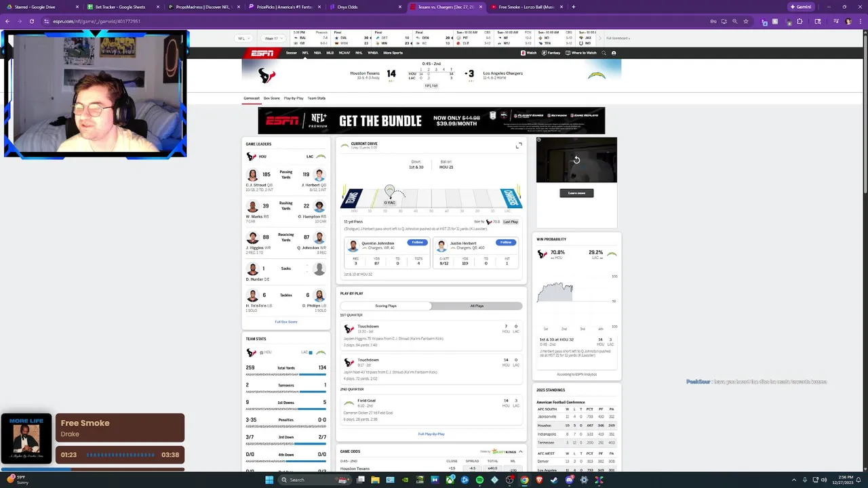Reload the page with browser refresh button
Screen dimensions: 868x488
pyautogui.click(x=31, y=21)
